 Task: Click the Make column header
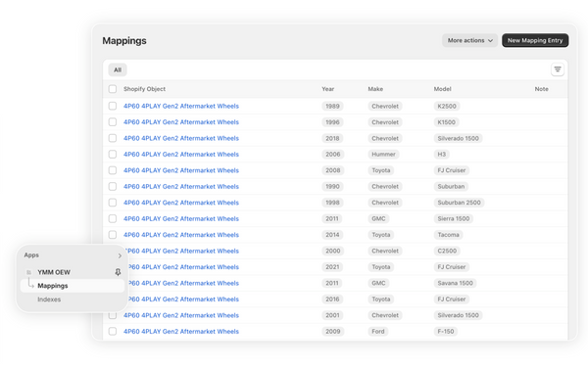pos(375,89)
